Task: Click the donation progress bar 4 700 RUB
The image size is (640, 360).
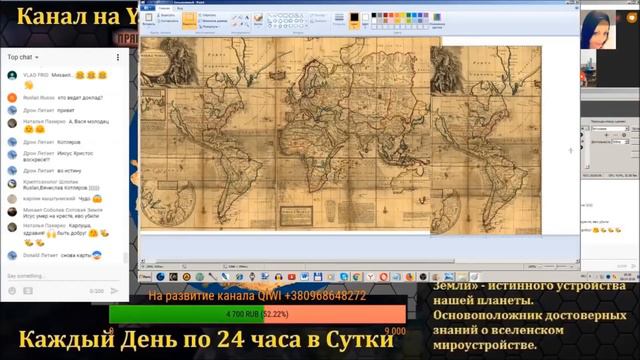Action: (x=258, y=314)
